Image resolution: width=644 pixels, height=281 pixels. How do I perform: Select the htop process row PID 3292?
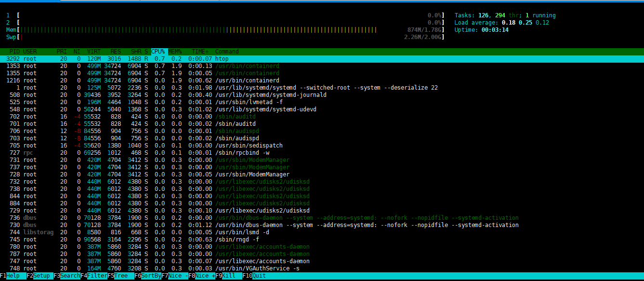click(x=322, y=59)
